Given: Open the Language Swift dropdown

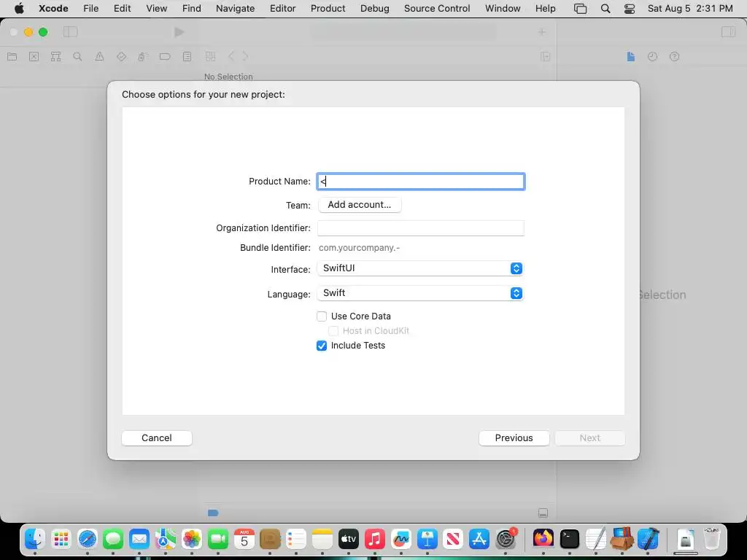Looking at the screenshot, I should coord(420,293).
